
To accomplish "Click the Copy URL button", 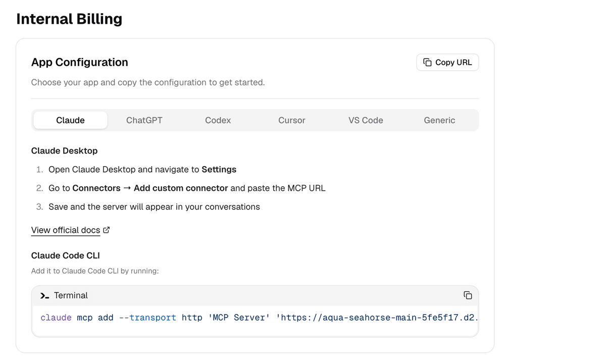I will [447, 62].
